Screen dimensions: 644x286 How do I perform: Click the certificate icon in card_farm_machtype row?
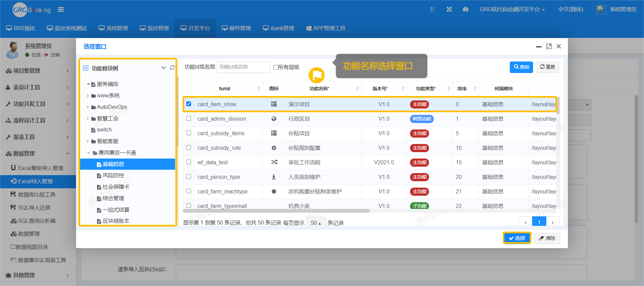point(274,191)
